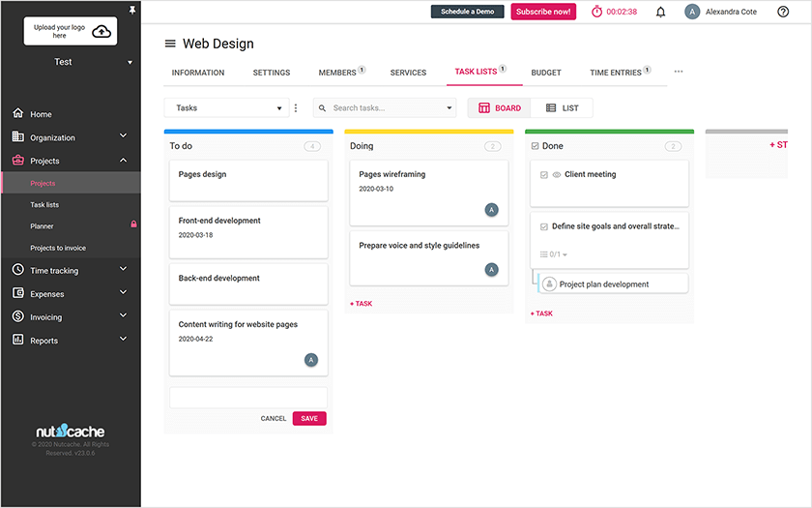This screenshot has width=812, height=508.
Task: Open the Tasks list options kebab menu
Action: [296, 107]
